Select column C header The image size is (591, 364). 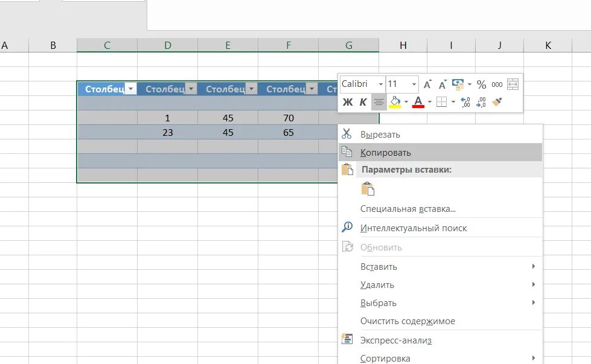(107, 45)
